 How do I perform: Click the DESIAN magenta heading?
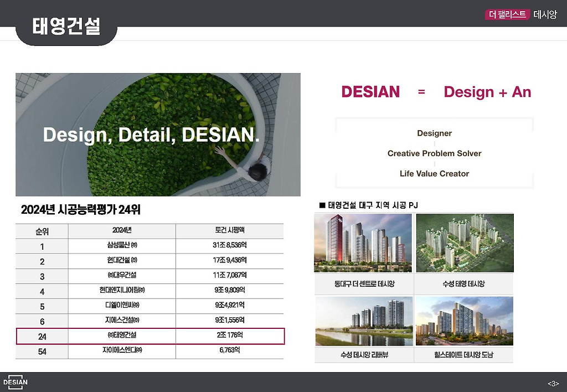point(370,92)
